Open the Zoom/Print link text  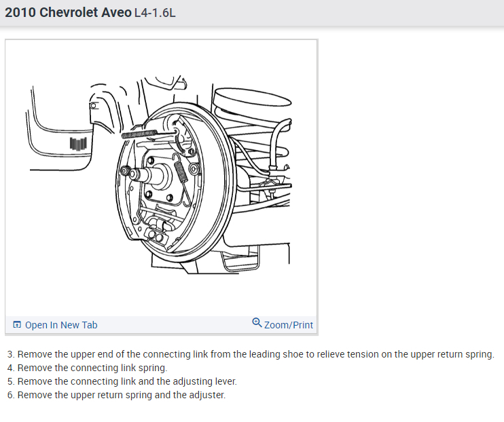pos(288,325)
